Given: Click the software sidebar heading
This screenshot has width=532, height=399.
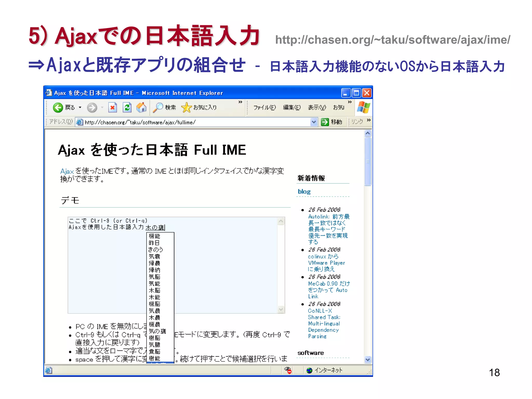Looking at the screenshot, I should point(311,353).
